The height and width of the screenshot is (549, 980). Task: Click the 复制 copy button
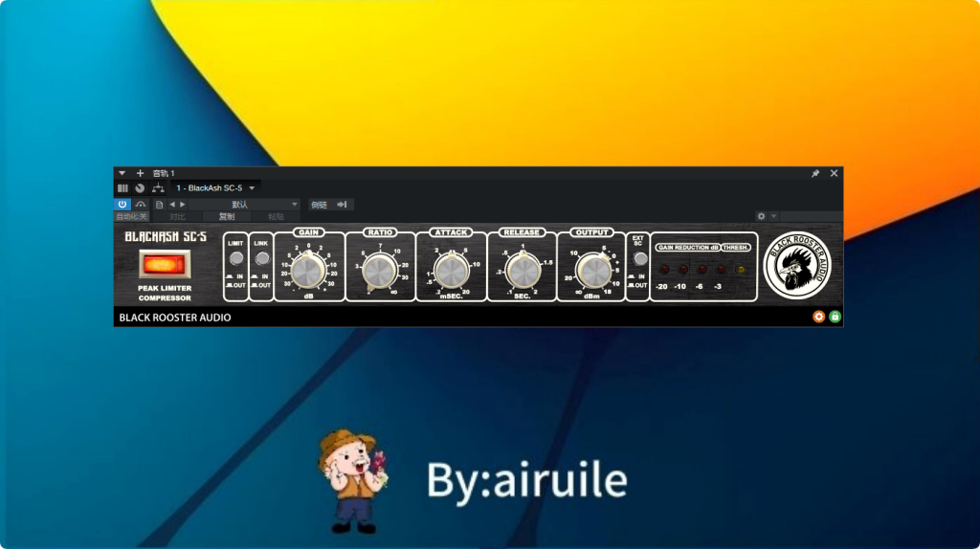(226, 217)
